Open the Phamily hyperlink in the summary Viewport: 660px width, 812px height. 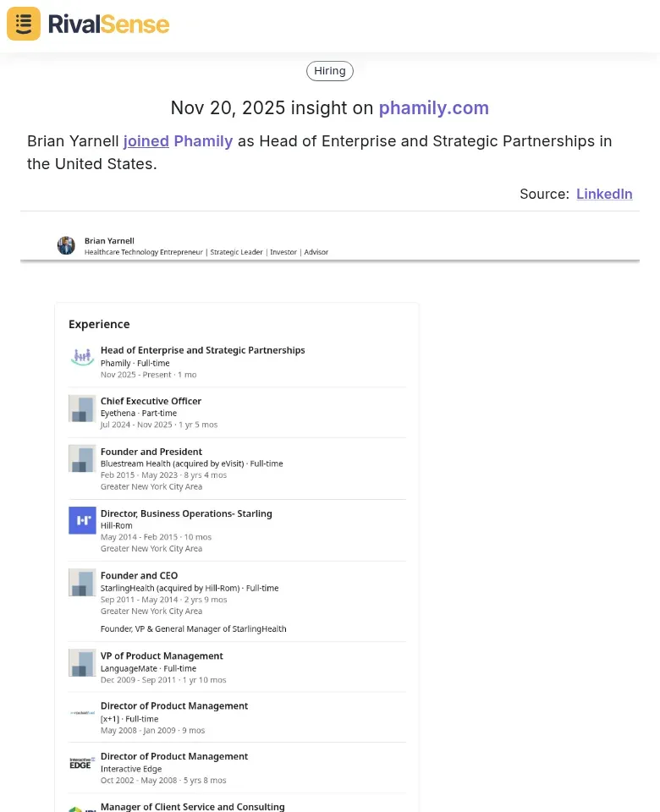[x=203, y=140]
